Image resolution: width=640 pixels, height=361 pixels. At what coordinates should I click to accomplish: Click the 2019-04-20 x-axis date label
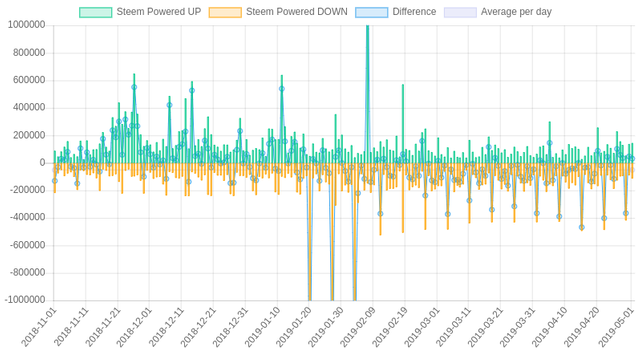[x=581, y=327]
